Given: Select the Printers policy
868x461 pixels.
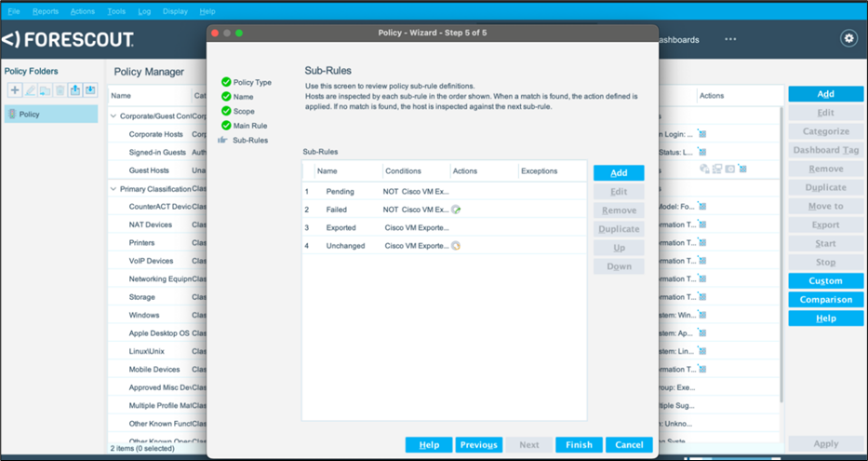Looking at the screenshot, I should pyautogui.click(x=141, y=243).
